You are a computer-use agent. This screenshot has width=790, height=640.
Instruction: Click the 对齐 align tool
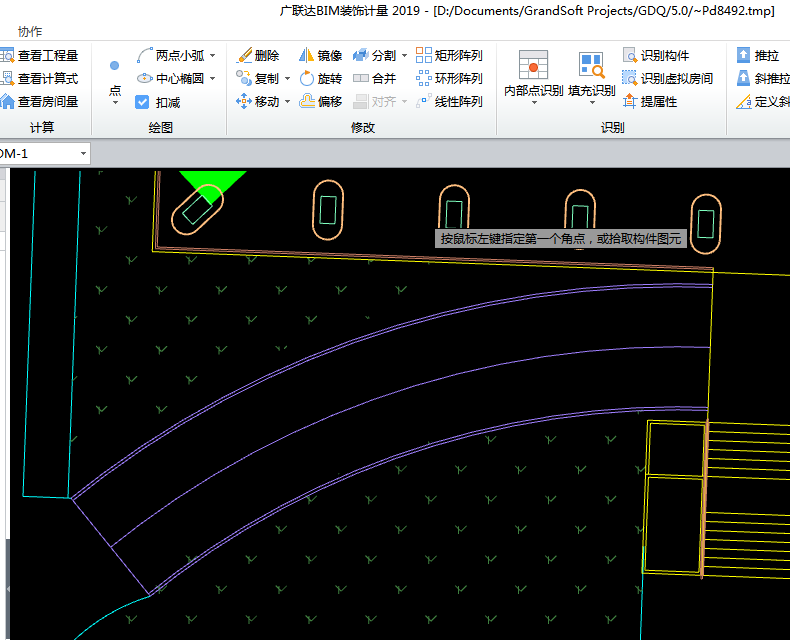[x=374, y=101]
